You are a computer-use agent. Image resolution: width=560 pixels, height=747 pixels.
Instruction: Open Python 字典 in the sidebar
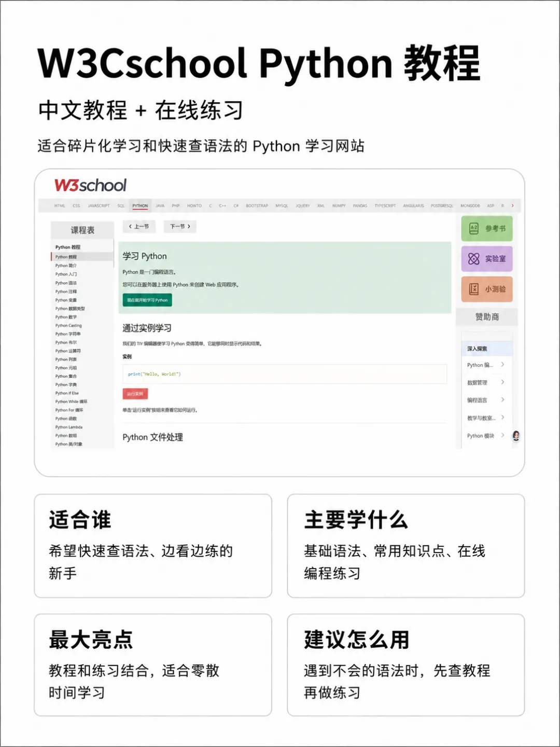coord(66,385)
